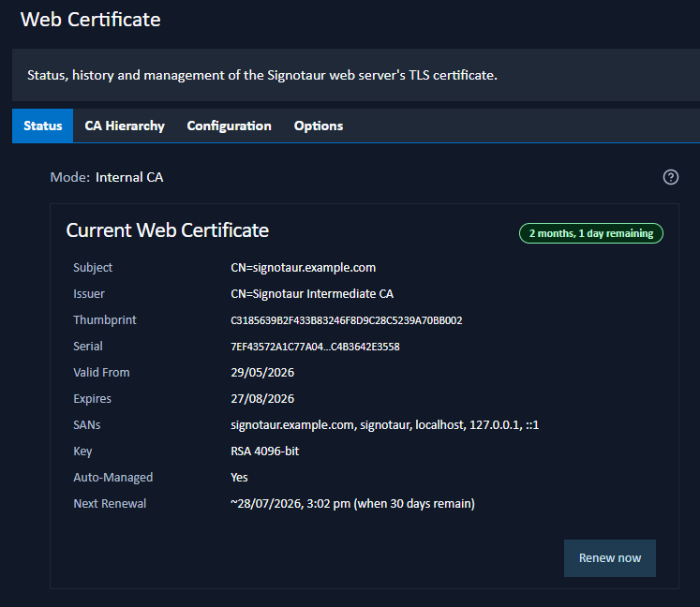Switch to the CA Hierarchy tab
700x607 pixels.
[x=125, y=126]
